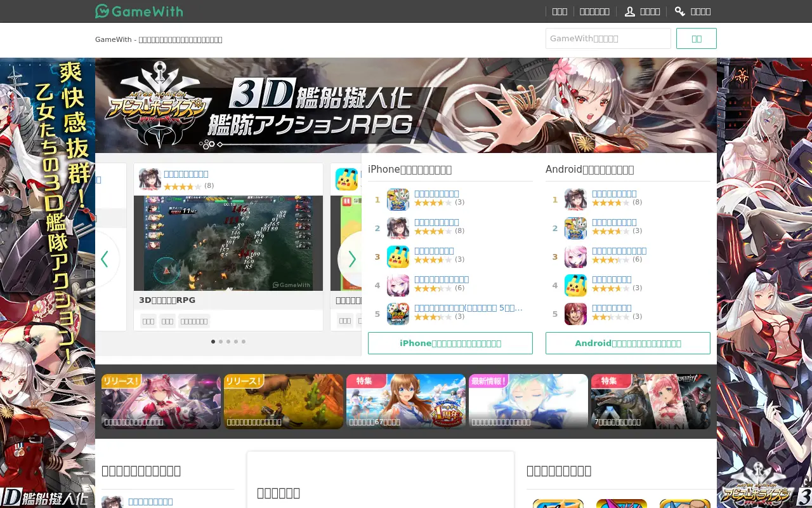
Task: Open the rank 1 game icon in iPhone ranking
Action: [398, 199]
